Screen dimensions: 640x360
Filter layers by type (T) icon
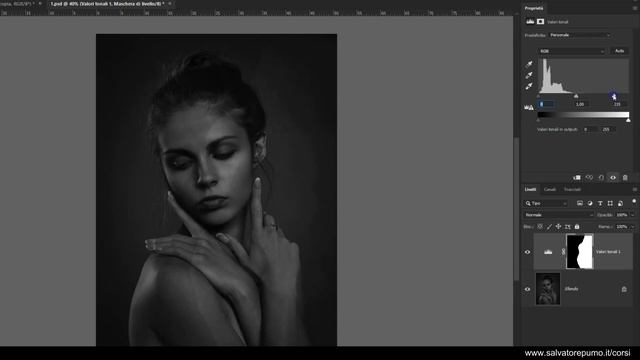(x=600, y=203)
